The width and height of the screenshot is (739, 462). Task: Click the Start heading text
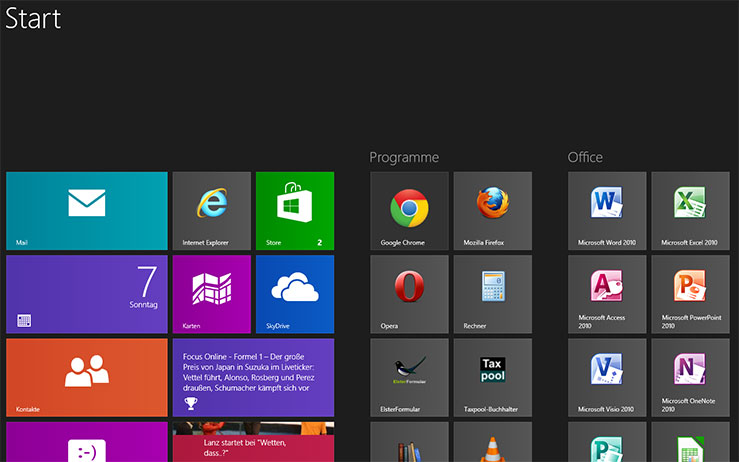[33, 18]
